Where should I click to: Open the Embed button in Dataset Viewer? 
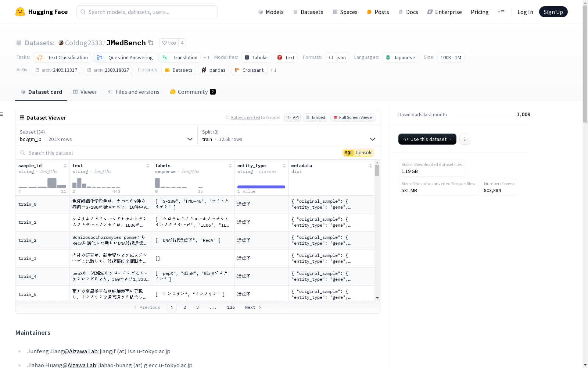click(x=315, y=117)
